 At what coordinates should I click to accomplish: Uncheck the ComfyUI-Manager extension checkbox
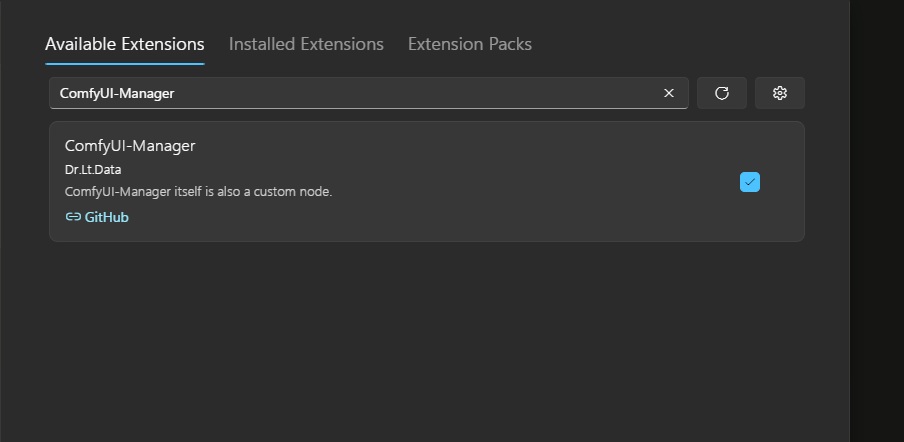click(x=750, y=182)
